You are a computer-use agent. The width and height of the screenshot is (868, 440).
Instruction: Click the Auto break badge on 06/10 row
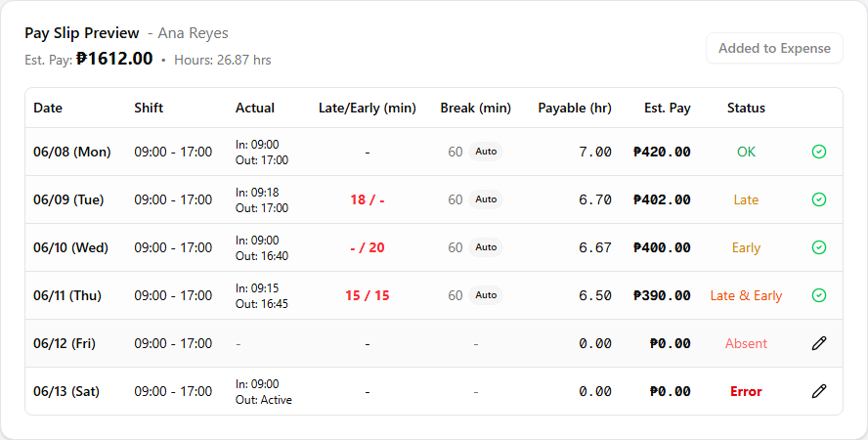pos(486,247)
